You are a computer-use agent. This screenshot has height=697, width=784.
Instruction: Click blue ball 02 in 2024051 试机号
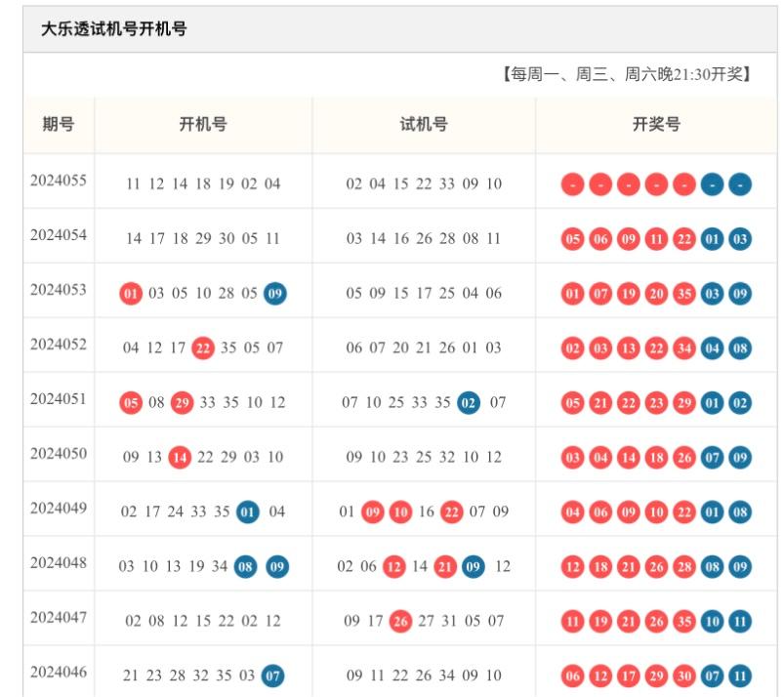click(x=469, y=403)
